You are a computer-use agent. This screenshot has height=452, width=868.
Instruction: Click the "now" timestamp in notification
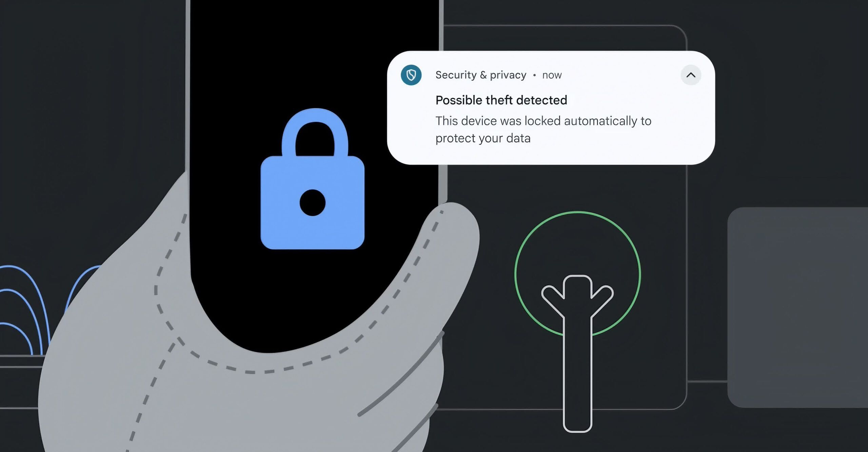(x=552, y=75)
